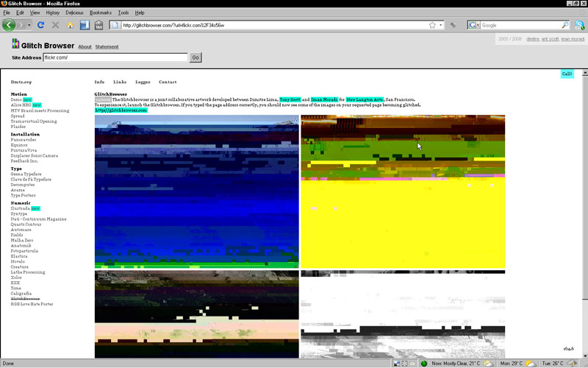Click scrollbar down arrow

coord(584,355)
